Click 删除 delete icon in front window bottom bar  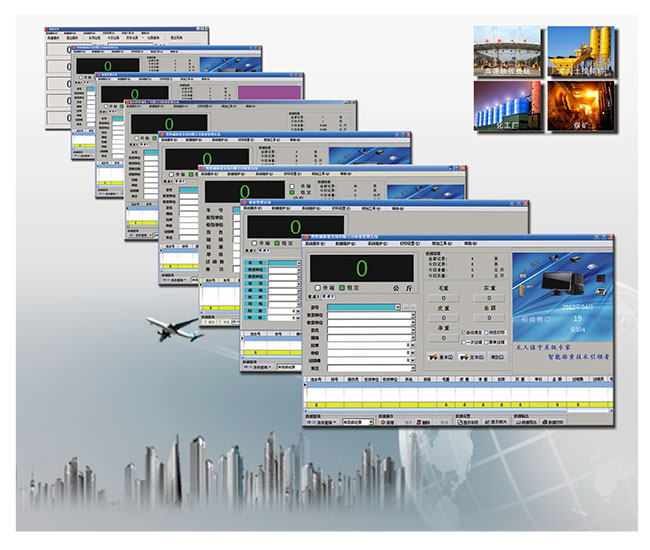click(x=419, y=422)
